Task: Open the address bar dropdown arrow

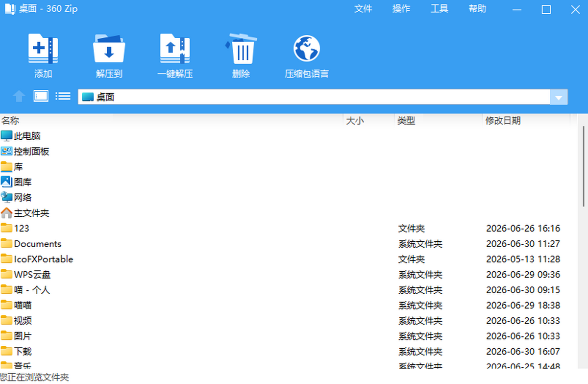Action: click(x=559, y=97)
